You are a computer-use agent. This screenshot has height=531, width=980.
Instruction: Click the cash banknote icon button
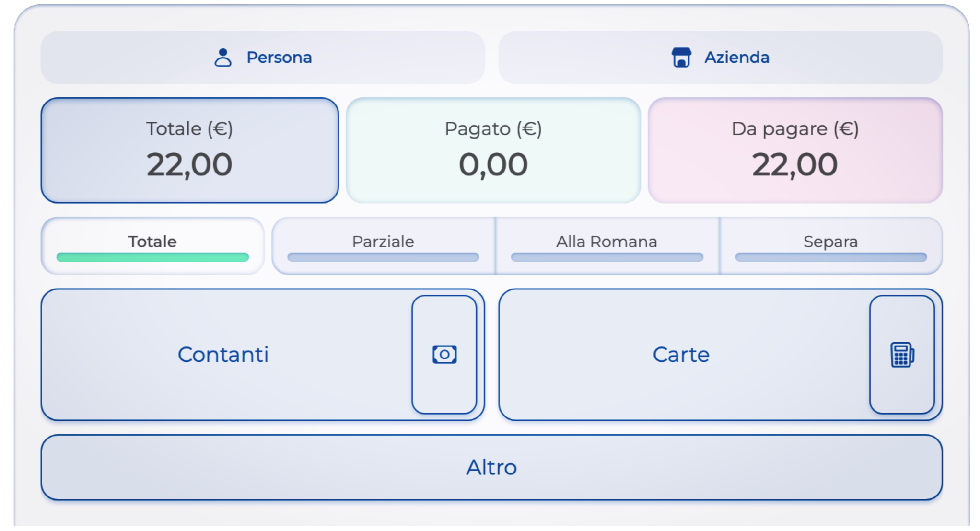444,355
